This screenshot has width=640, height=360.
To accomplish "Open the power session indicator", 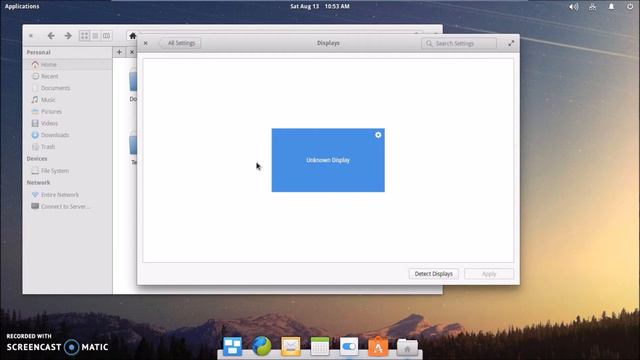I will pos(630,7).
